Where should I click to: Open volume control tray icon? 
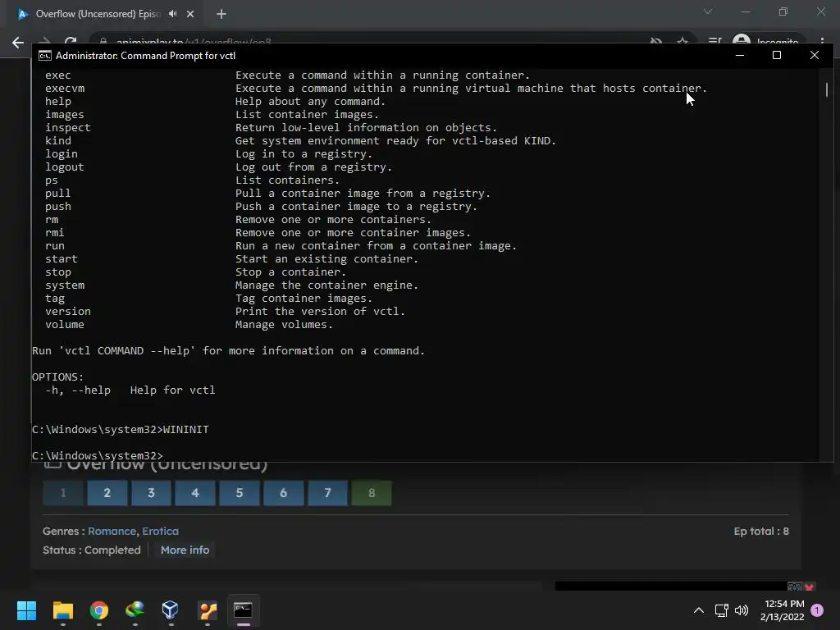(x=742, y=610)
